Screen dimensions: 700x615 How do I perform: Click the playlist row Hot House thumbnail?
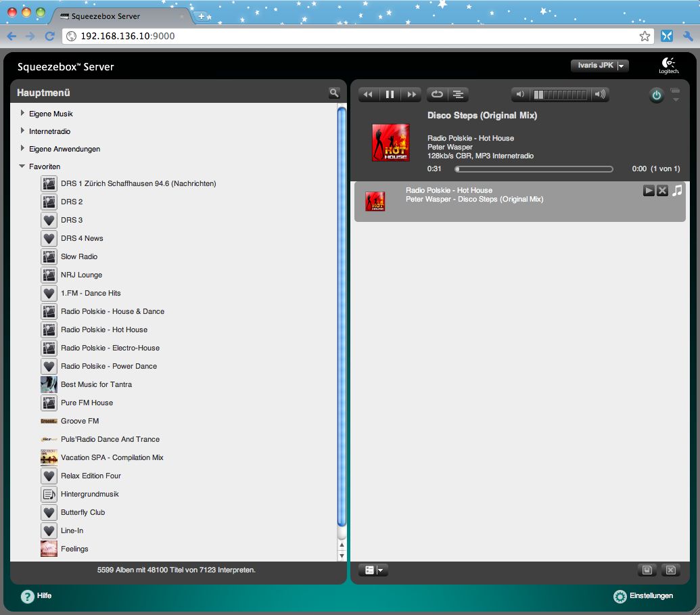(x=375, y=201)
